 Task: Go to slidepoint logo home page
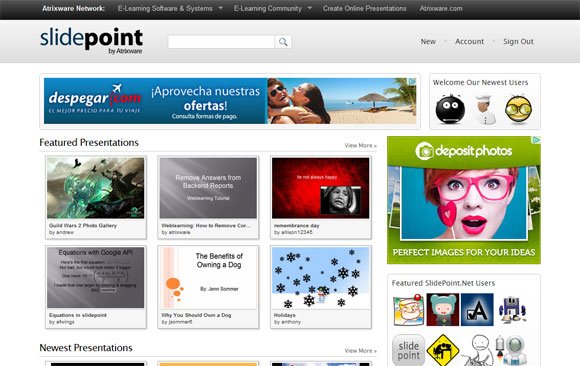(91, 41)
